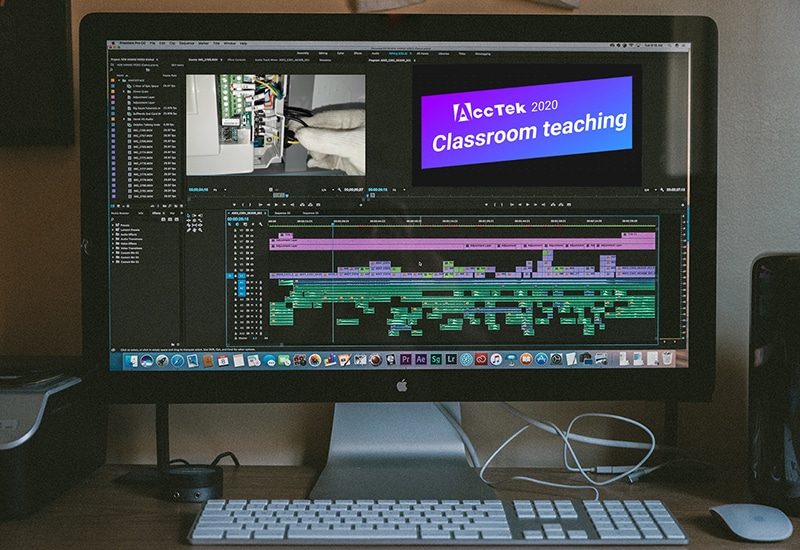Play the clip in the Source monitor

point(276,205)
